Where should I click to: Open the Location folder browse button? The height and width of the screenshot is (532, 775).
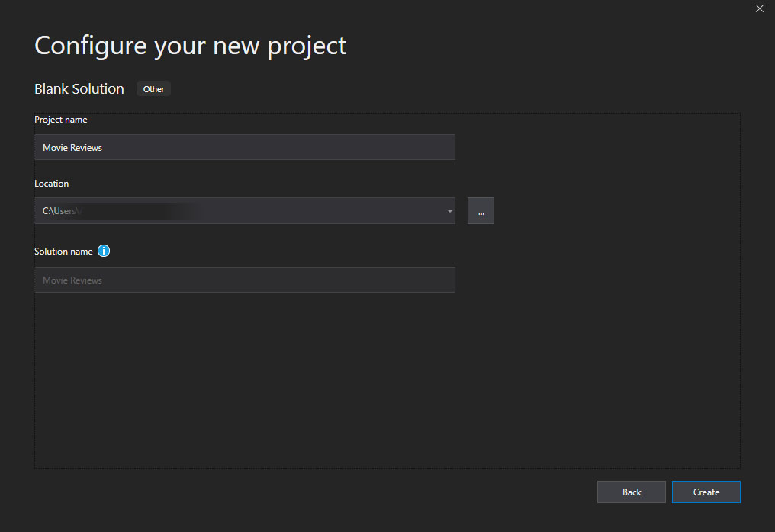(x=481, y=211)
